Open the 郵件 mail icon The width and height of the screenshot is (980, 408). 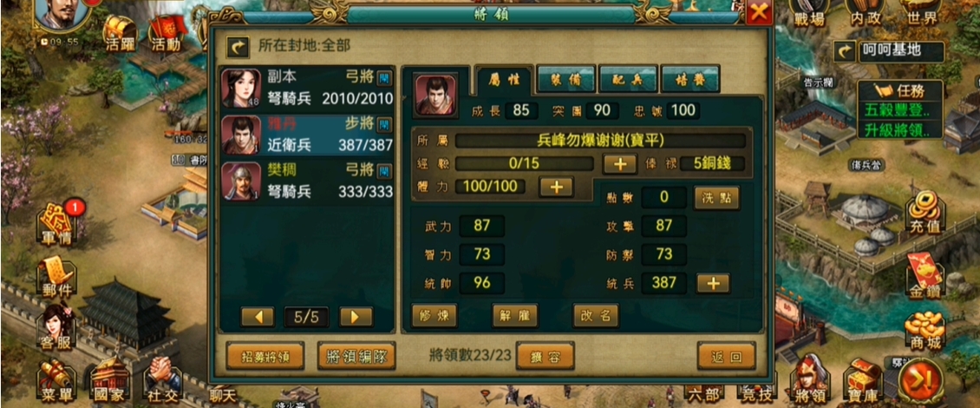point(57,277)
